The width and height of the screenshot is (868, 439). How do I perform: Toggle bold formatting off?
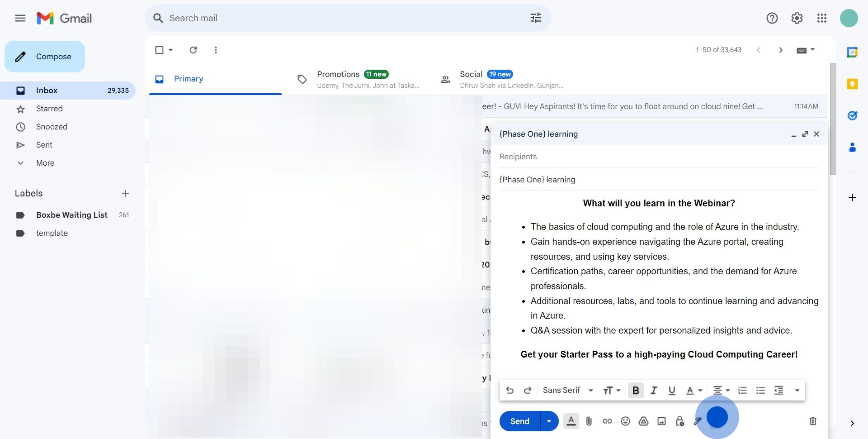635,390
